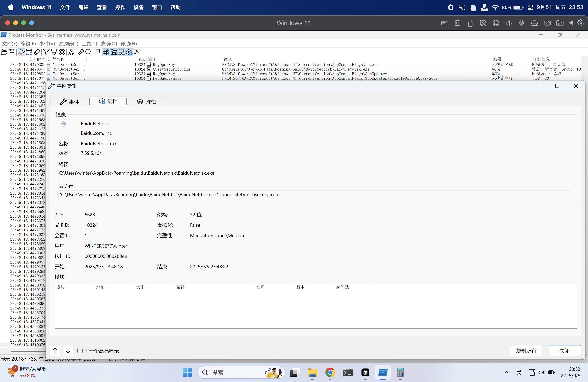Click the Jump to object arrow icon
The width and height of the screenshot is (588, 382).
point(96,52)
